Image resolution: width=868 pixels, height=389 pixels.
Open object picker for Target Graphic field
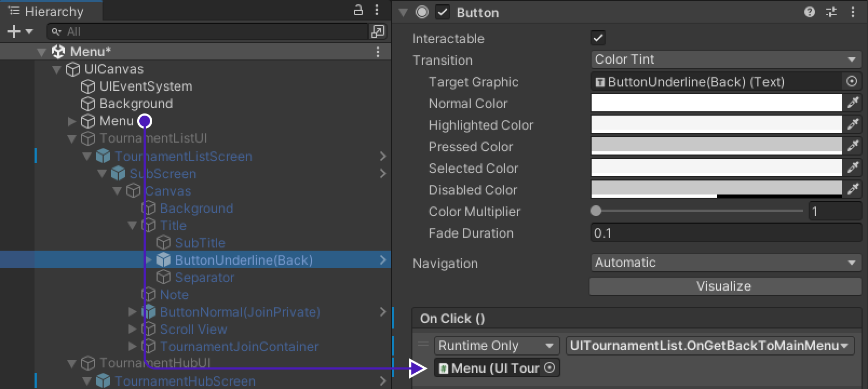coord(852,82)
